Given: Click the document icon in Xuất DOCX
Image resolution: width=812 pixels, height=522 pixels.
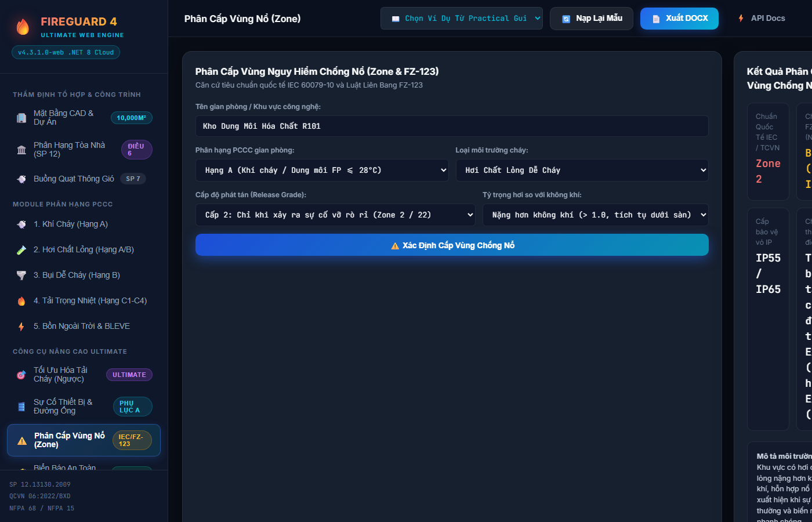Looking at the screenshot, I should [x=656, y=19].
